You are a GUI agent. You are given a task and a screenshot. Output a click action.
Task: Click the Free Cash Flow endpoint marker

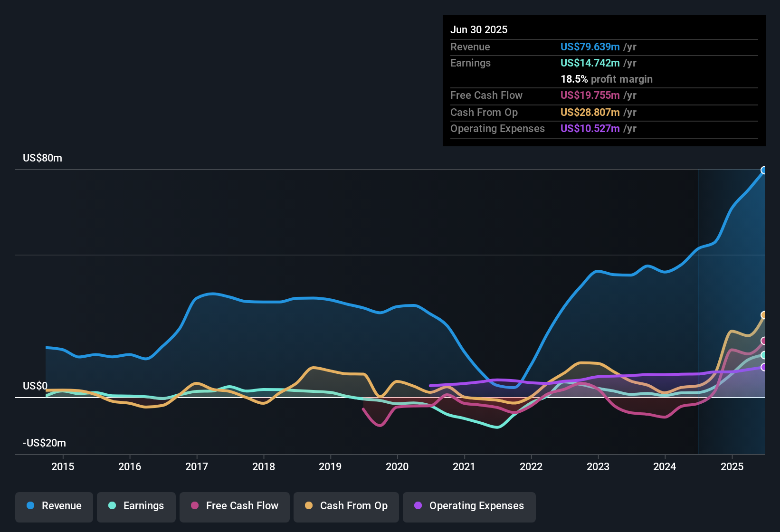pos(764,341)
